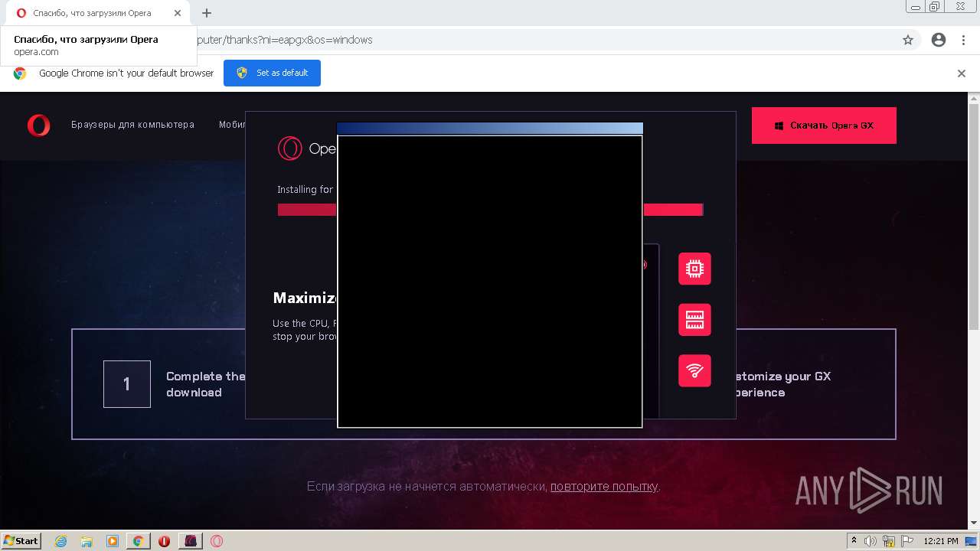980x551 pixels.
Task: Click the black popup window title bar
Action: [490, 129]
